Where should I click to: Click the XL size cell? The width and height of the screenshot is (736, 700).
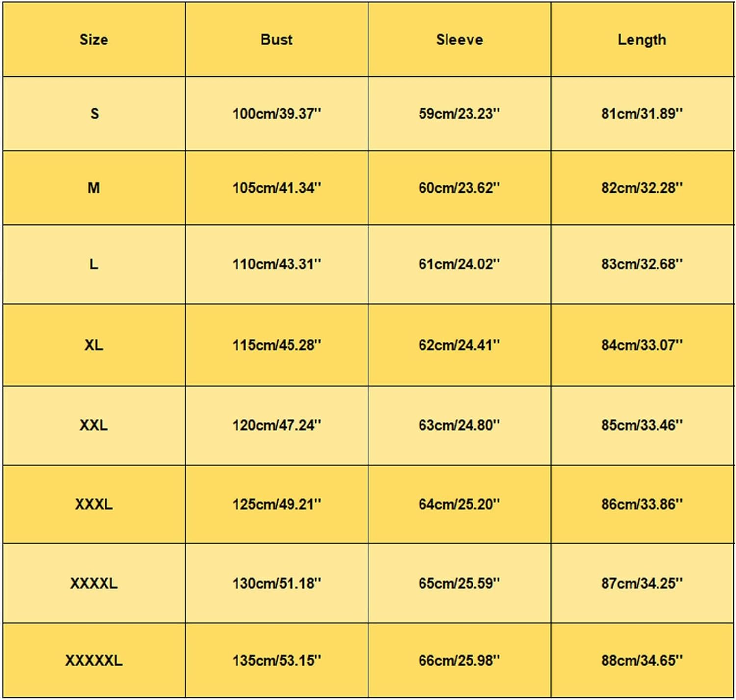coord(94,345)
